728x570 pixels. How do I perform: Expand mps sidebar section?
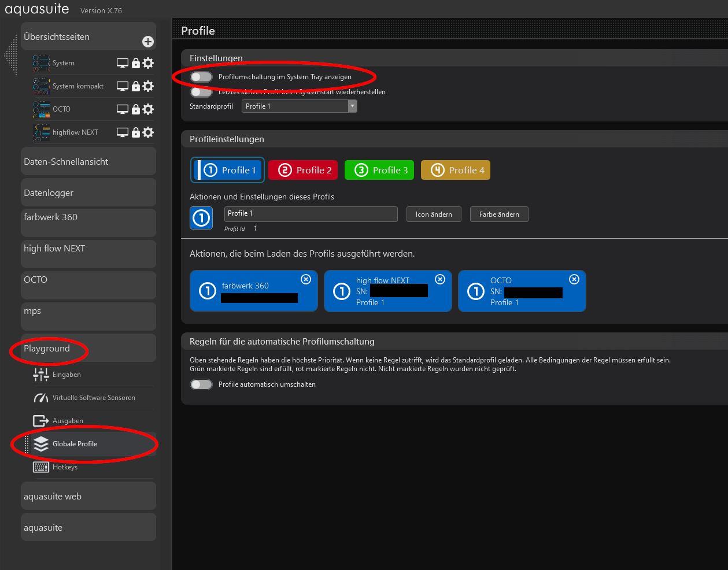tap(88, 316)
